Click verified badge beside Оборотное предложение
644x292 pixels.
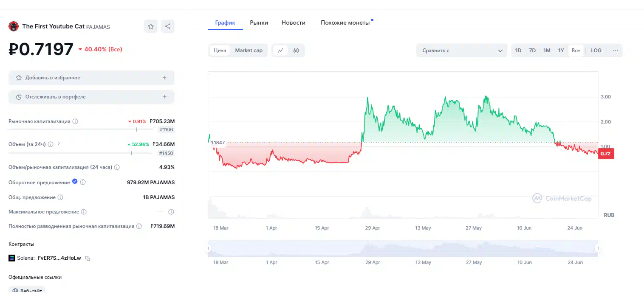(75, 182)
